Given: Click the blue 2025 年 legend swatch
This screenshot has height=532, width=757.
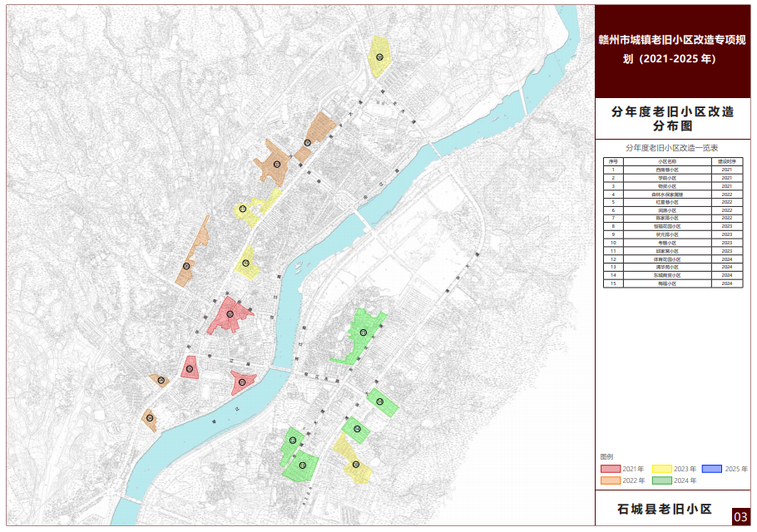Looking at the screenshot, I should pos(711,469).
